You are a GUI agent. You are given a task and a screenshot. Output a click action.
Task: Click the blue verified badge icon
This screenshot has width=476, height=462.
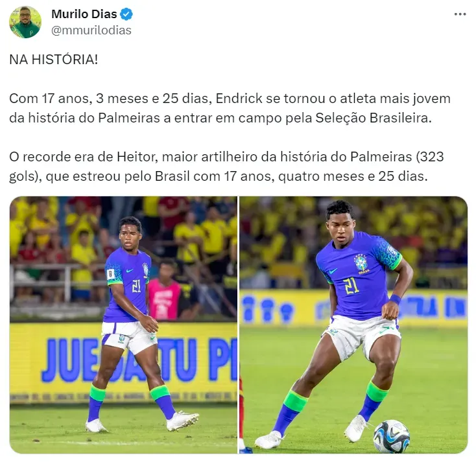coord(126,14)
